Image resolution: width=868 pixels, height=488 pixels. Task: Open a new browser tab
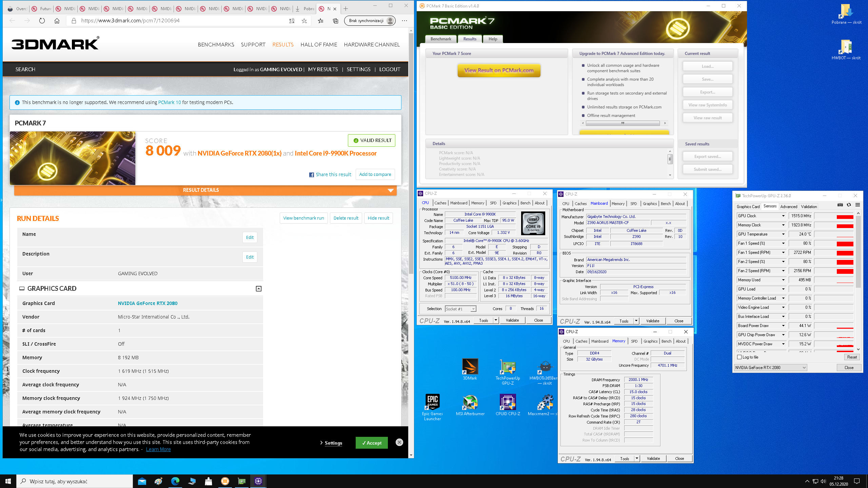(x=346, y=9)
